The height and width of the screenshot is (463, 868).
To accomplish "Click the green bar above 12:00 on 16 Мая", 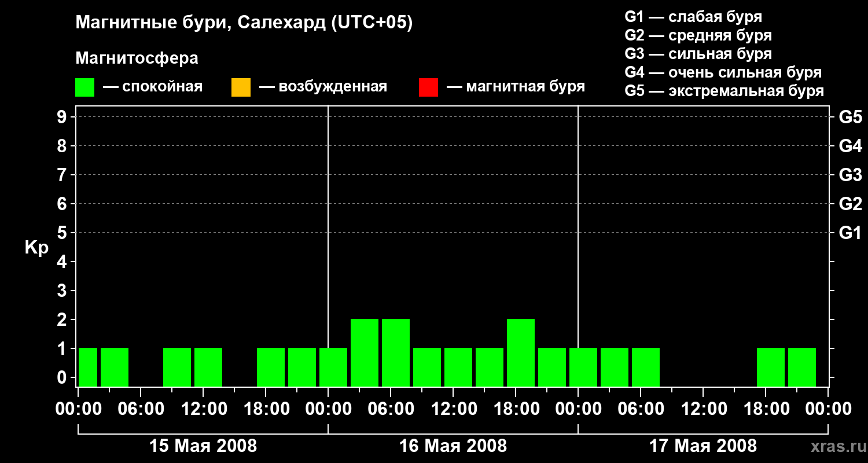I will coord(458,367).
